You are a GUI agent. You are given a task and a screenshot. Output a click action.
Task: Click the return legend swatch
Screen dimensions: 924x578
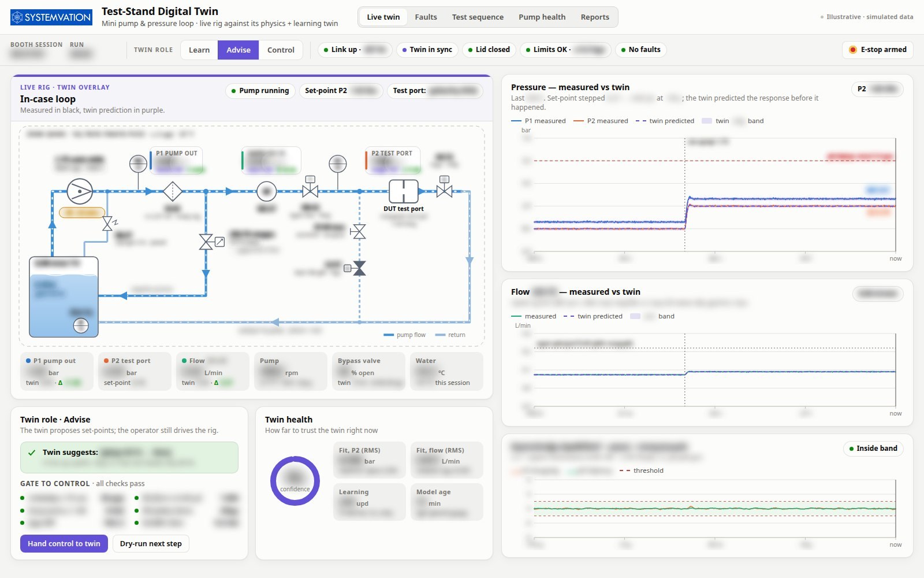(x=440, y=335)
